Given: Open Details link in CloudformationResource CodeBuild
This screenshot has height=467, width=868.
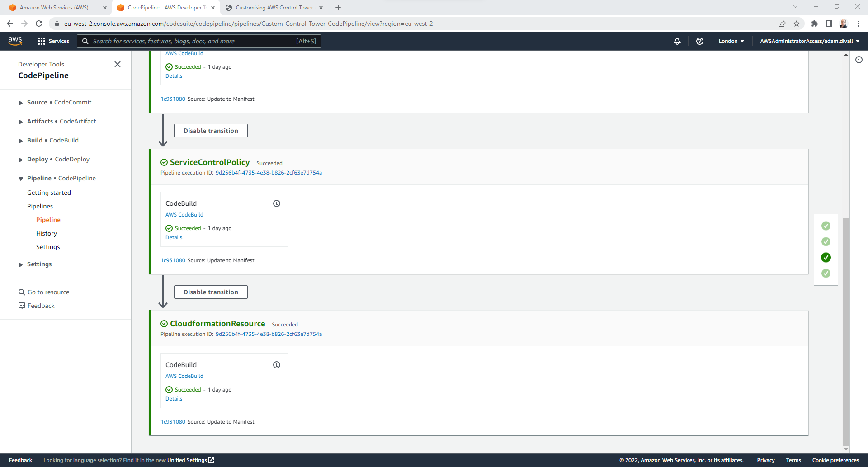Looking at the screenshot, I should click(174, 399).
